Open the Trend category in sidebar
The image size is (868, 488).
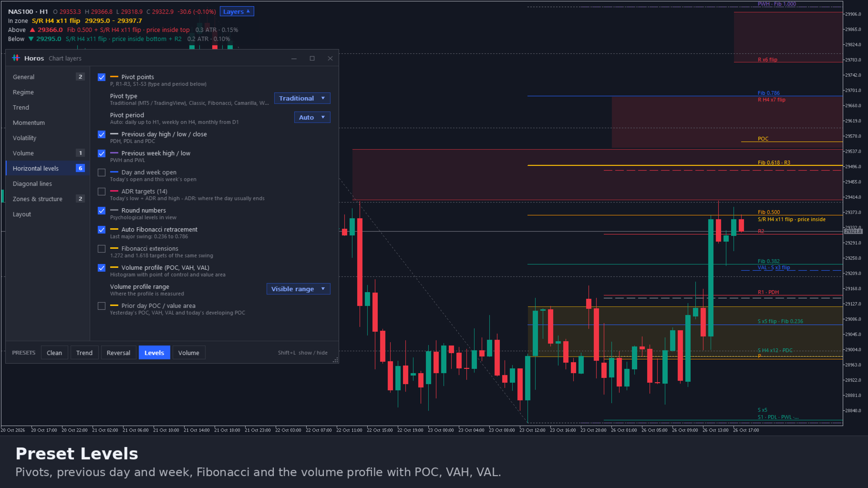tap(47, 107)
